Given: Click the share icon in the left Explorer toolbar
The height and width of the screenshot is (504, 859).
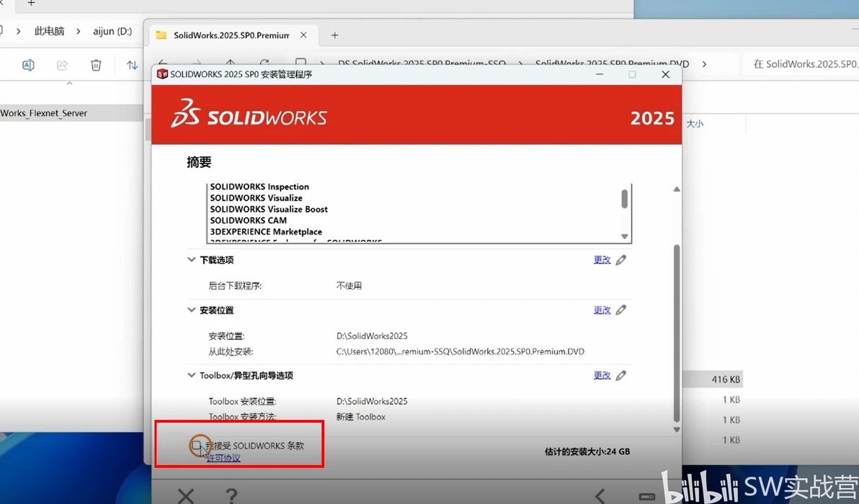Looking at the screenshot, I should pos(62,65).
